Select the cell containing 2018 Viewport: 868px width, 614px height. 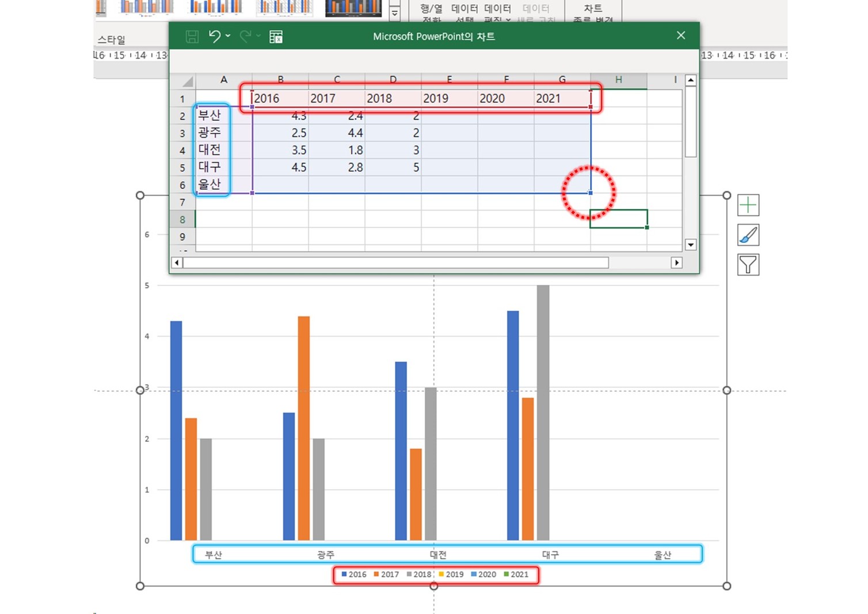(x=393, y=98)
